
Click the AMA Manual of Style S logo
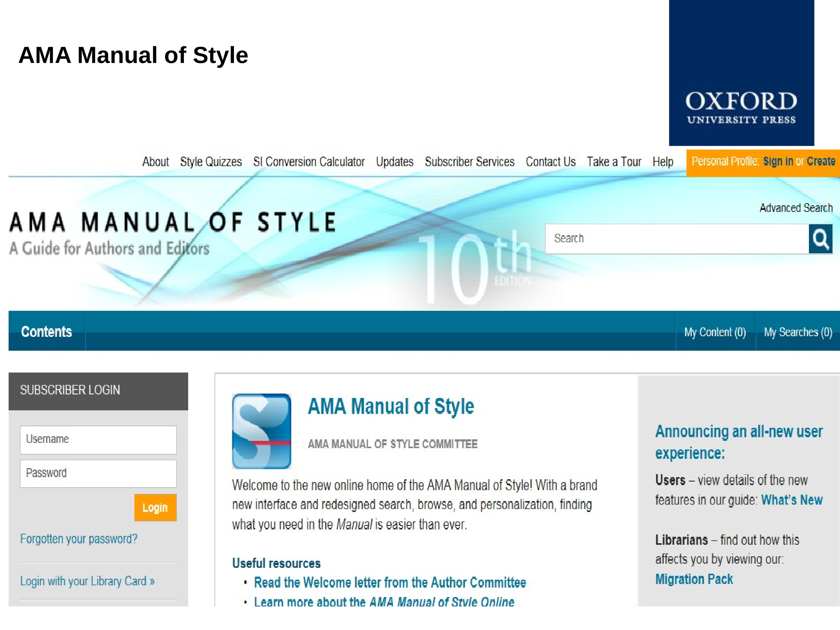(x=261, y=431)
